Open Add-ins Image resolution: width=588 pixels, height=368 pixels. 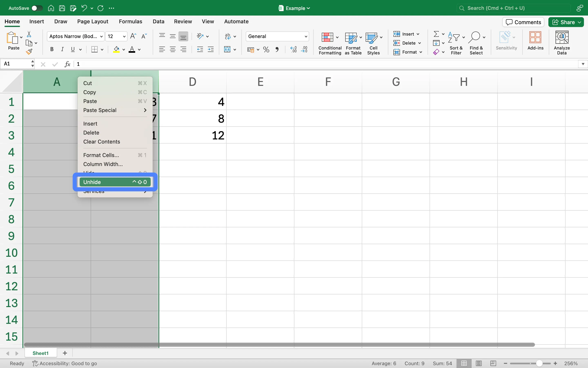pos(535,41)
